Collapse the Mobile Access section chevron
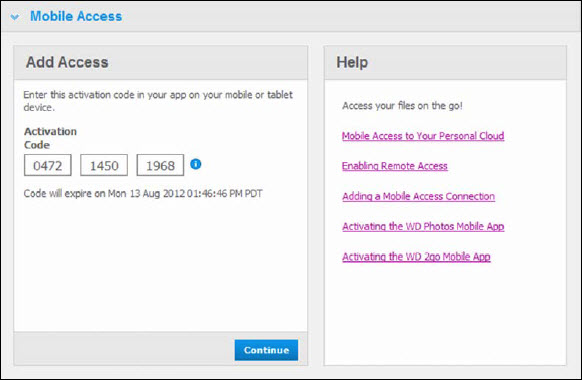 (14, 17)
